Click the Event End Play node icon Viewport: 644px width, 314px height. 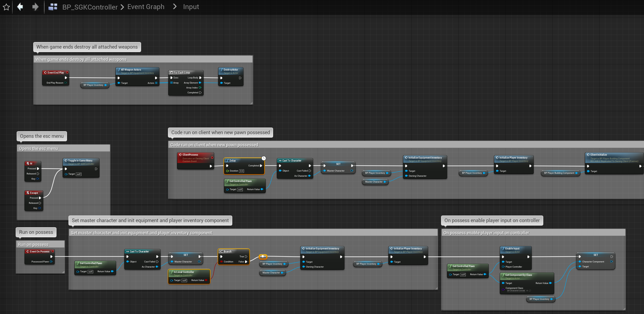pyautogui.click(x=45, y=73)
